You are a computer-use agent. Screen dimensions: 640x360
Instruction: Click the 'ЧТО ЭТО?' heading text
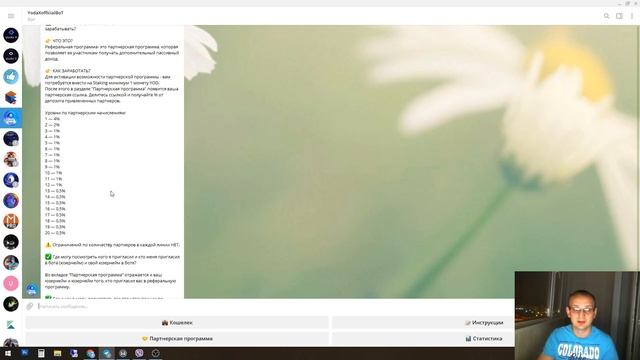point(63,41)
